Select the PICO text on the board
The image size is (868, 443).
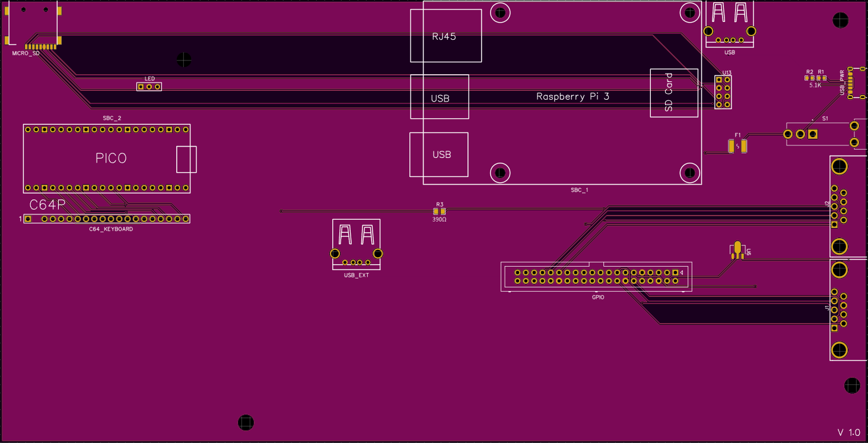111,159
